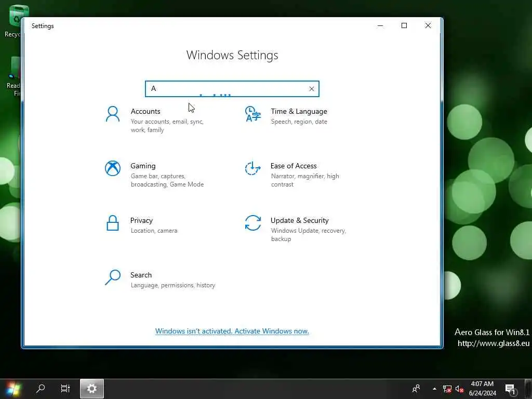Click the Windows Settings heading
Image resolution: width=532 pixels, height=399 pixels.
(x=232, y=55)
